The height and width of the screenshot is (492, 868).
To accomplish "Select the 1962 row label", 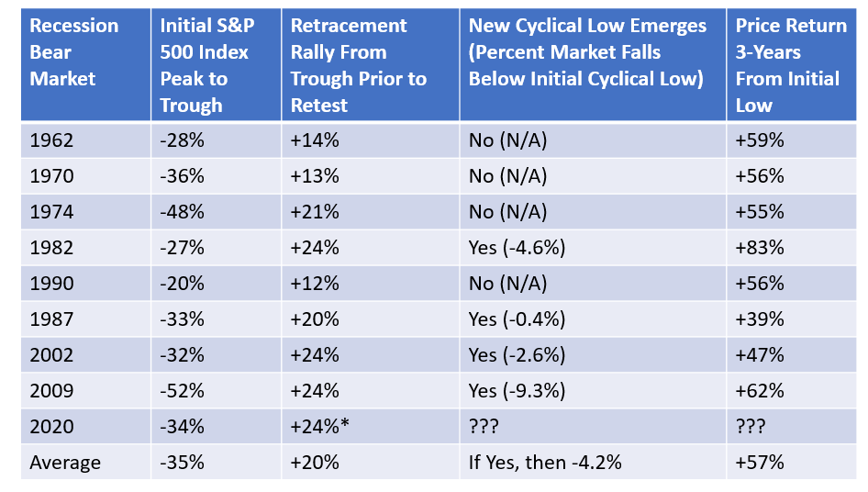I will [52, 140].
